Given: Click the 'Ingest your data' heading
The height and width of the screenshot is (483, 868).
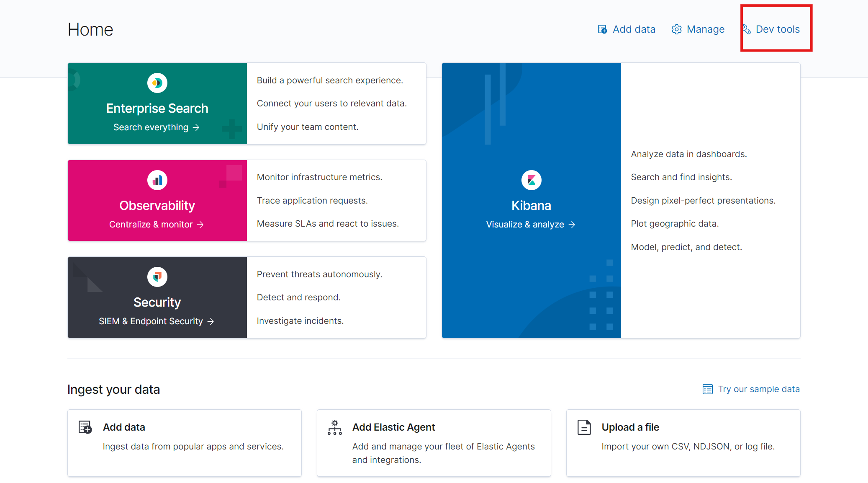Looking at the screenshot, I should (x=114, y=390).
